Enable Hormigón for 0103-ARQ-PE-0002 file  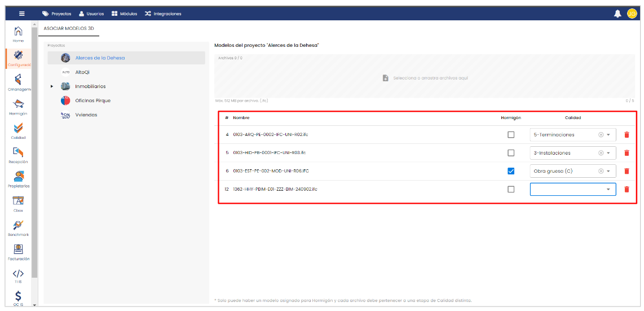[511, 135]
